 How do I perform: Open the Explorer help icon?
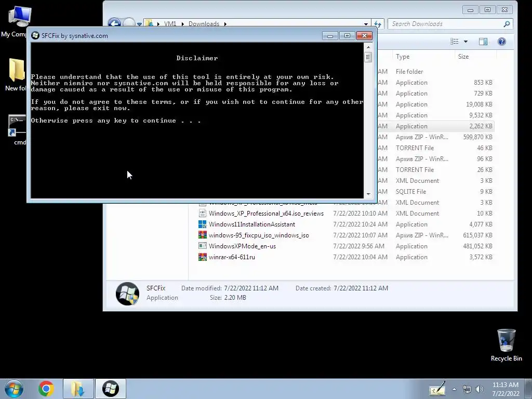point(501,42)
